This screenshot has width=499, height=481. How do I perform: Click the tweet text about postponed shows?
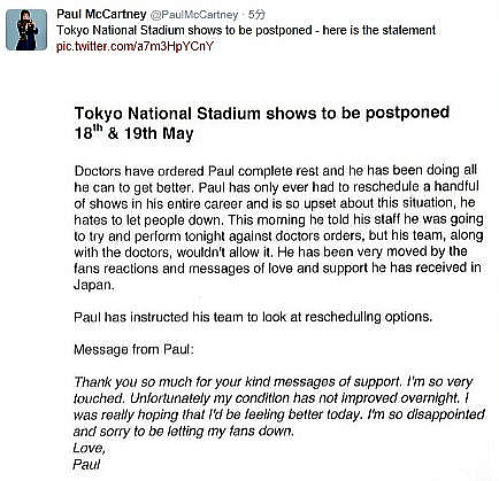point(246,30)
